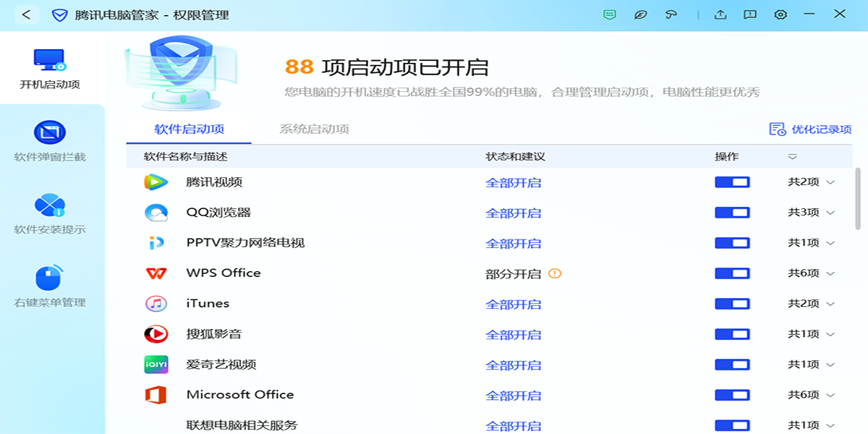This screenshot has height=434, width=868.
Task: Disable the iTunes startup switch
Action: coord(732,304)
